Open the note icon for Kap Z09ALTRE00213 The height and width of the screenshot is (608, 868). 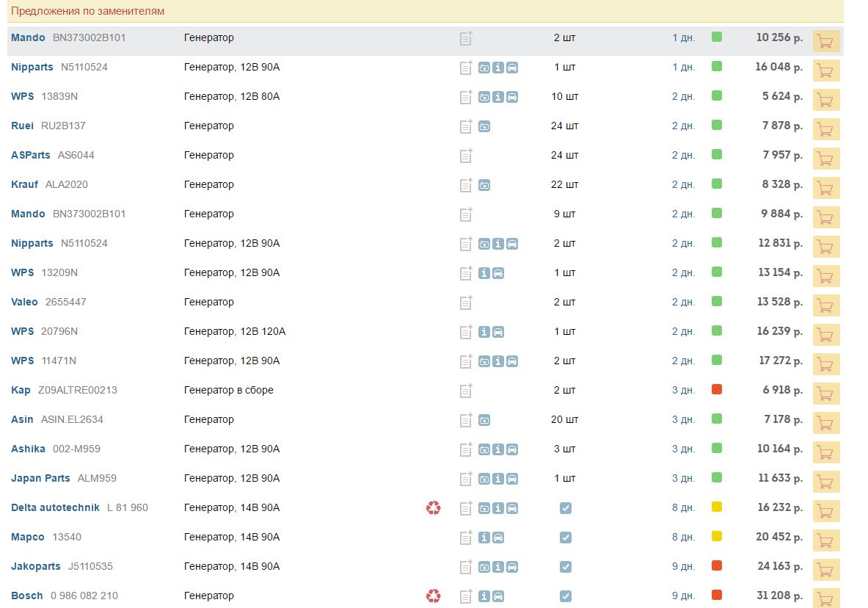tap(466, 390)
